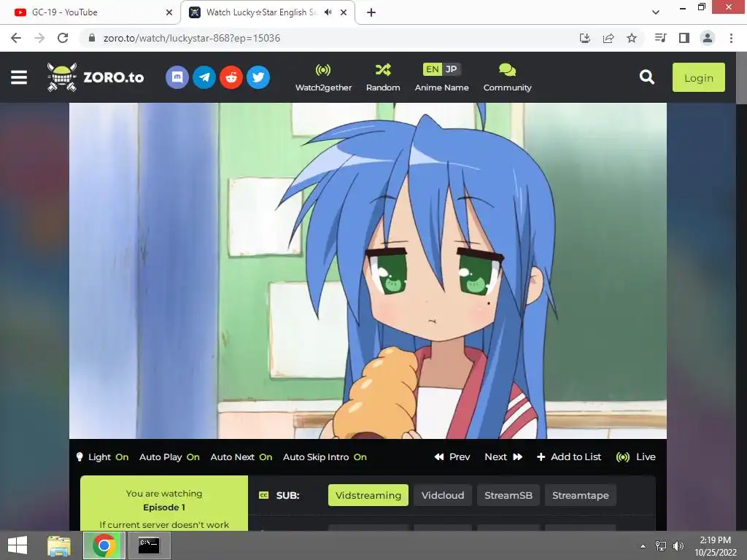Add this anime to List
The width and height of the screenshot is (747, 560).
[569, 457]
